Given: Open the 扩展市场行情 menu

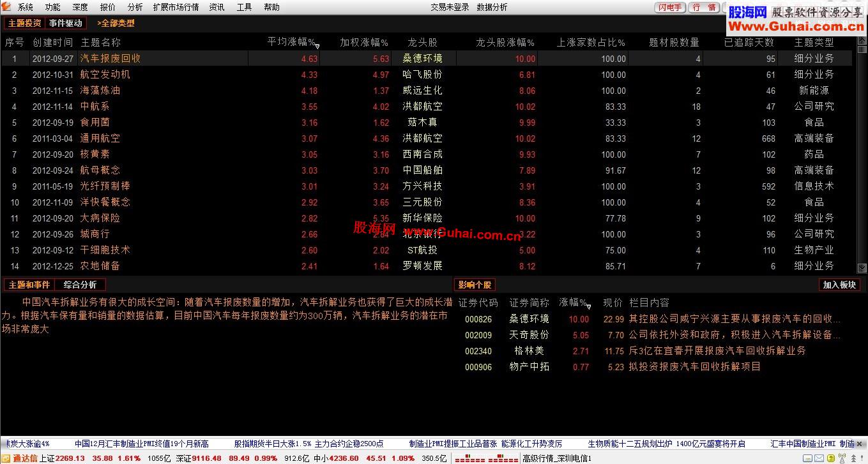Looking at the screenshot, I should [176, 7].
